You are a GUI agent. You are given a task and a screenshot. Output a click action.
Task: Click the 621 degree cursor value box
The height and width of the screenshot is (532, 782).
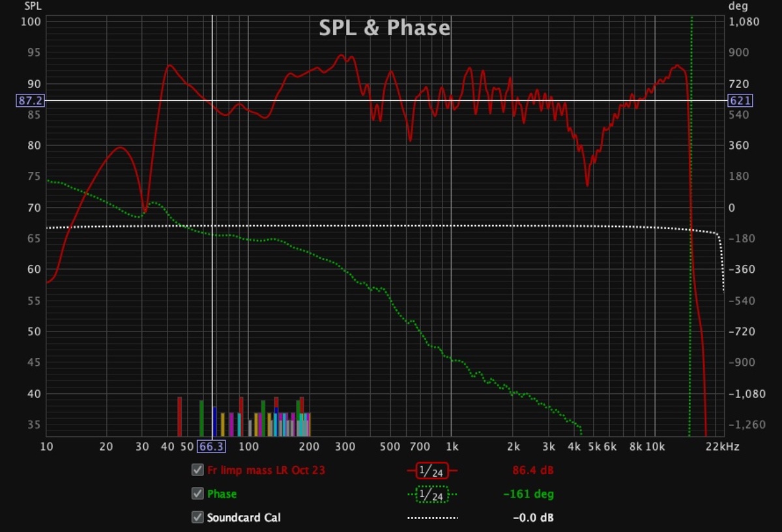(x=740, y=100)
